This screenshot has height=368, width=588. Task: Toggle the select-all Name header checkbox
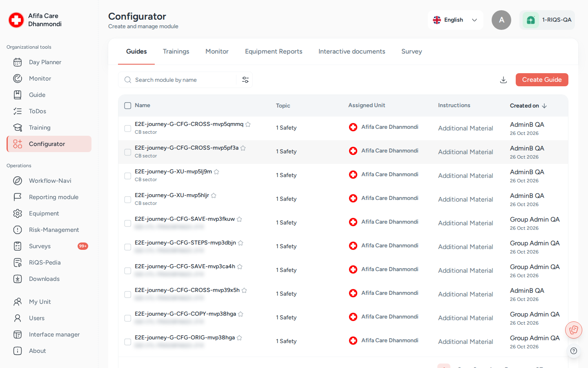pyautogui.click(x=128, y=105)
